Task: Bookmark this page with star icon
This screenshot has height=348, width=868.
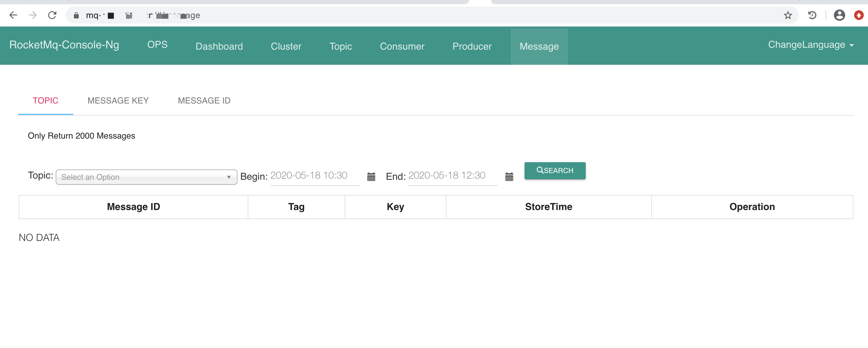Action: click(x=787, y=15)
